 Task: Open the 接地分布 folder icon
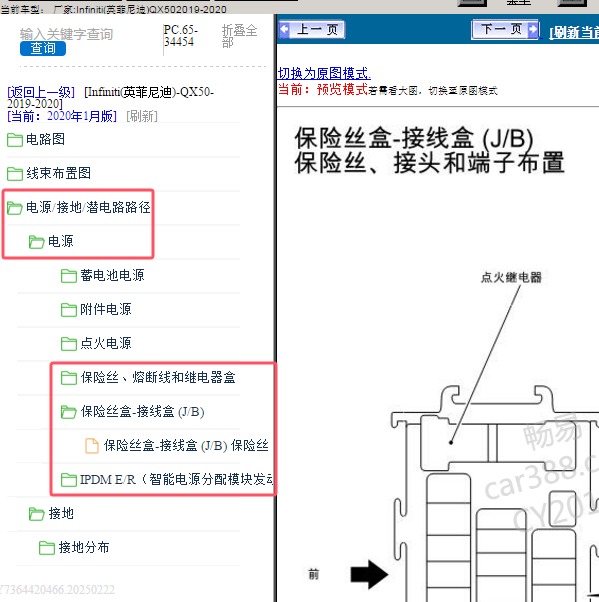pos(47,547)
